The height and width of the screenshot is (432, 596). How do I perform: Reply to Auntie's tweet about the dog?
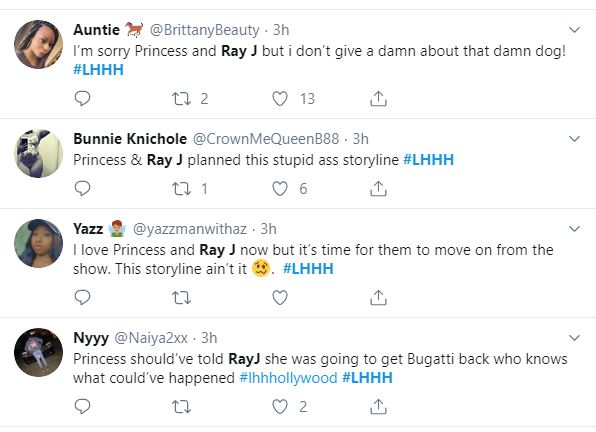point(82,98)
